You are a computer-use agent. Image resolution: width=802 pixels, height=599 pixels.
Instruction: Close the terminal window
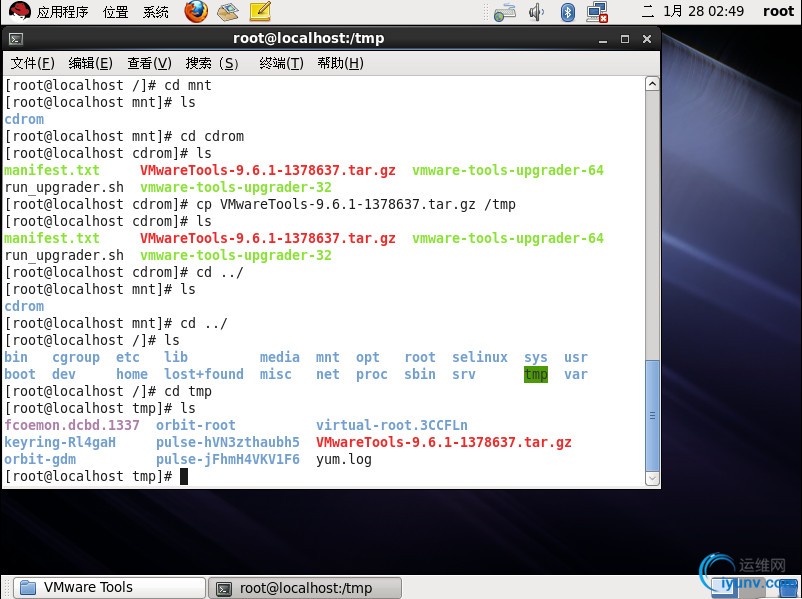647,39
